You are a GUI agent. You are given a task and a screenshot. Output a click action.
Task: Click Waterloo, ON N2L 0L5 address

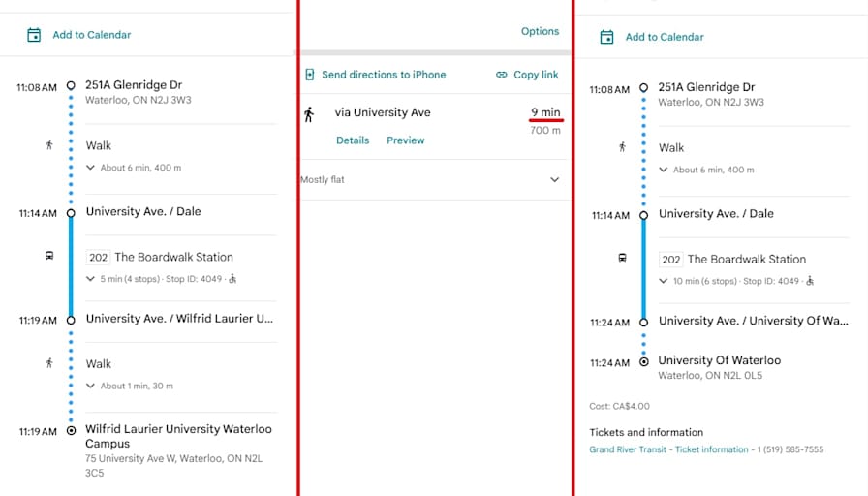point(710,375)
